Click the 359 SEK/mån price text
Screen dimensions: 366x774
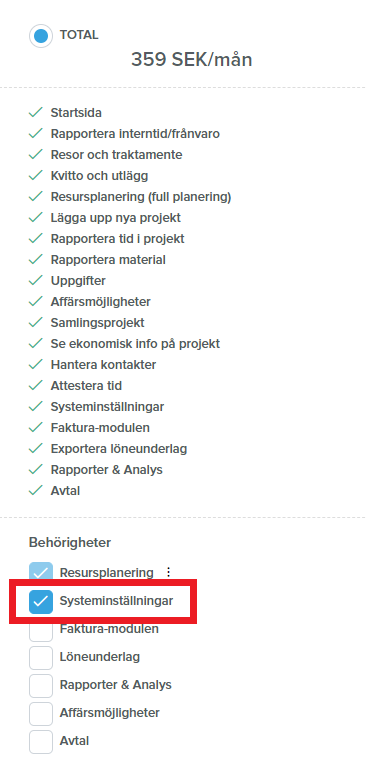click(192, 60)
